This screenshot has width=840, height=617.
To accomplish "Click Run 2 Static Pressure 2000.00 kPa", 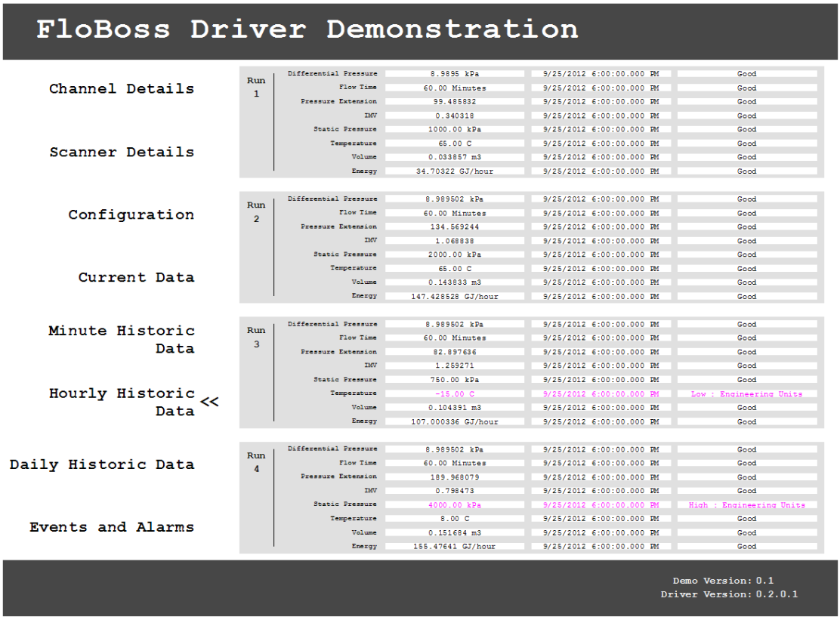I will [454, 255].
